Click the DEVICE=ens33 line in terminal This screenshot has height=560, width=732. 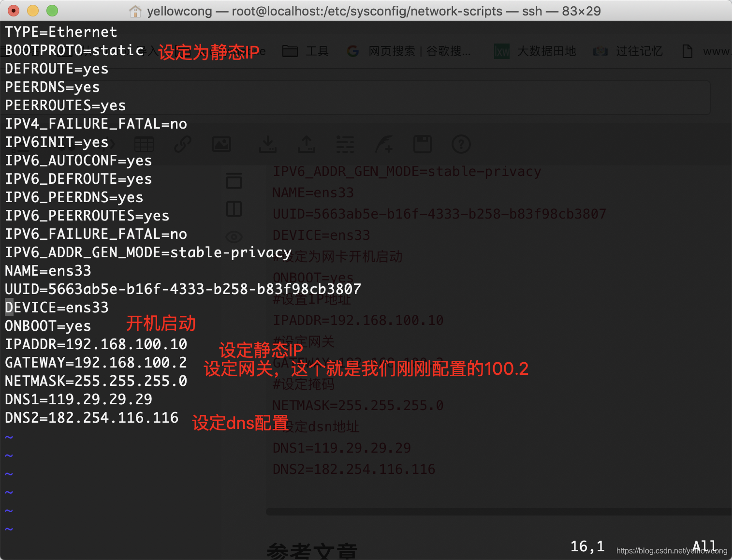click(57, 308)
